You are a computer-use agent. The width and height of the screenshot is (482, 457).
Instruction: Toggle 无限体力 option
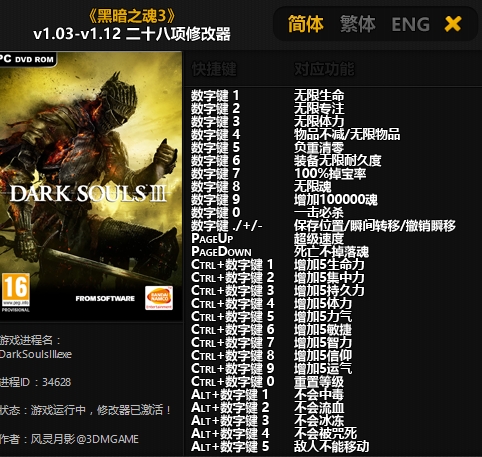point(319,121)
